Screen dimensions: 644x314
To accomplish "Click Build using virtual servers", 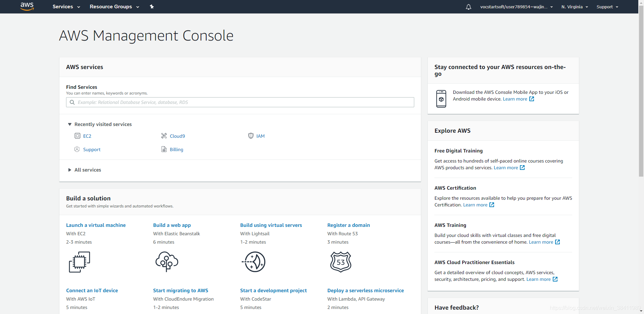I will coord(271,225).
